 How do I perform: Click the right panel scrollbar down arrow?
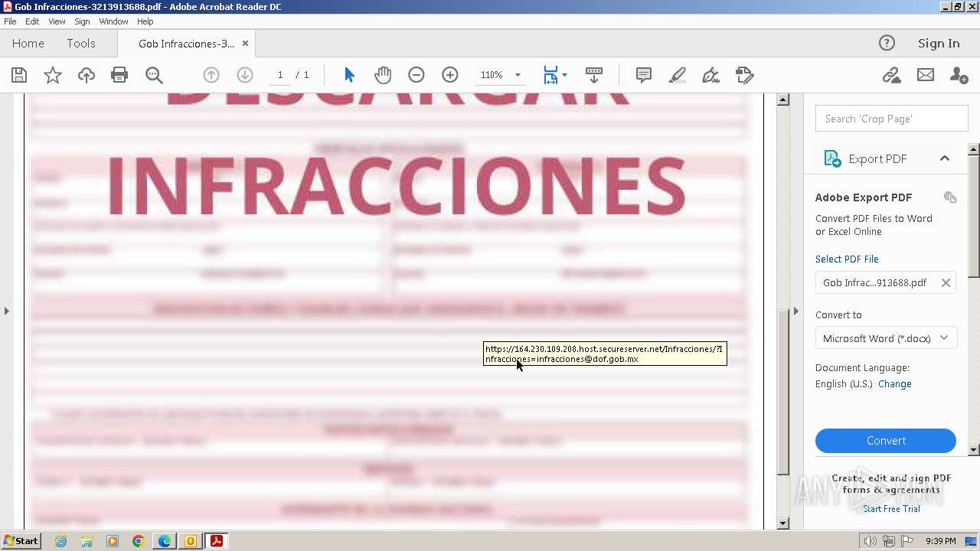pos(974,450)
